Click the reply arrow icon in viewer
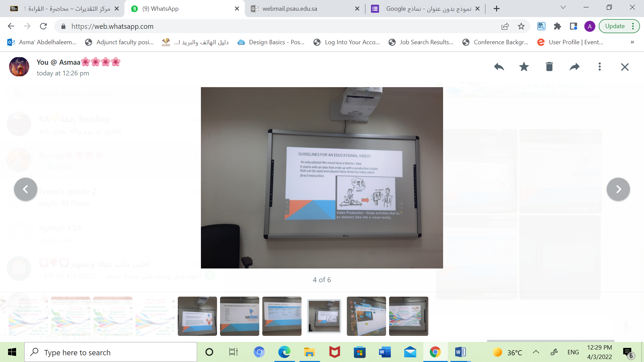Screen dimensions: 644x362 pos(499,67)
